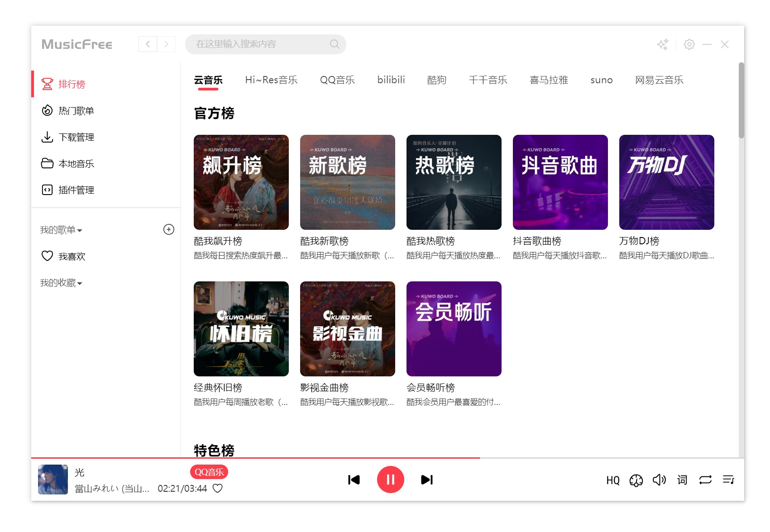Screen dimensions: 770x532
Task: Click the 影视金曲榜 title link
Action: click(324, 388)
